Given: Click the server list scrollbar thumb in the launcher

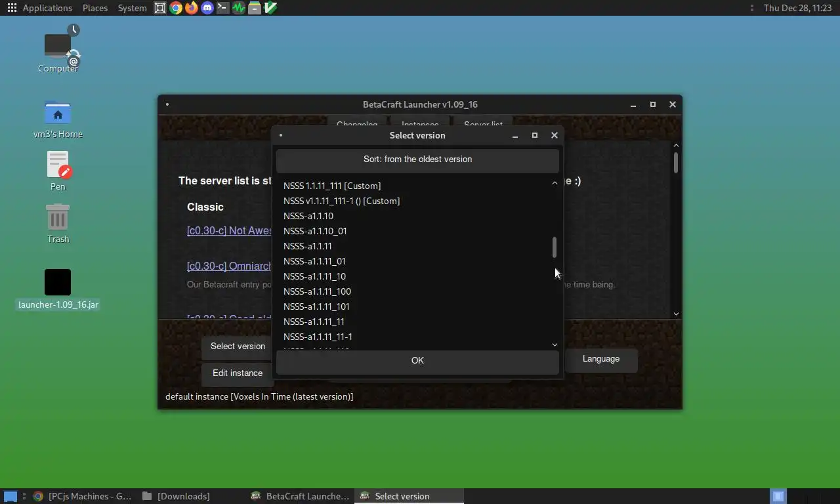Looking at the screenshot, I should coord(676,163).
